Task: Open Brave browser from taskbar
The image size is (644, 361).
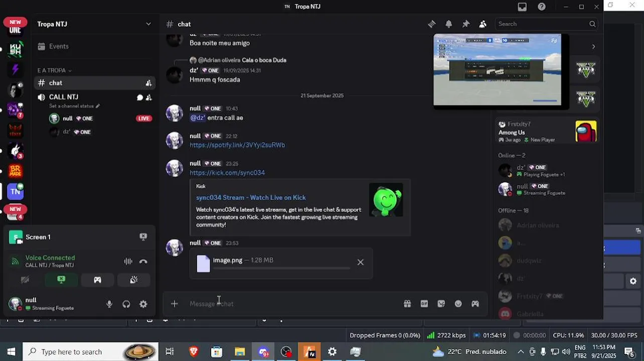Action: tap(194, 351)
